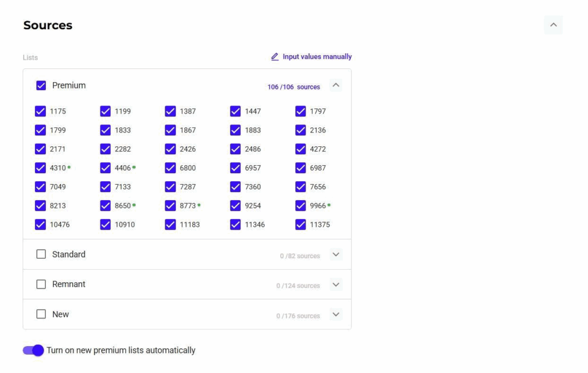
Task: Uncheck source 9966
Action: click(301, 205)
